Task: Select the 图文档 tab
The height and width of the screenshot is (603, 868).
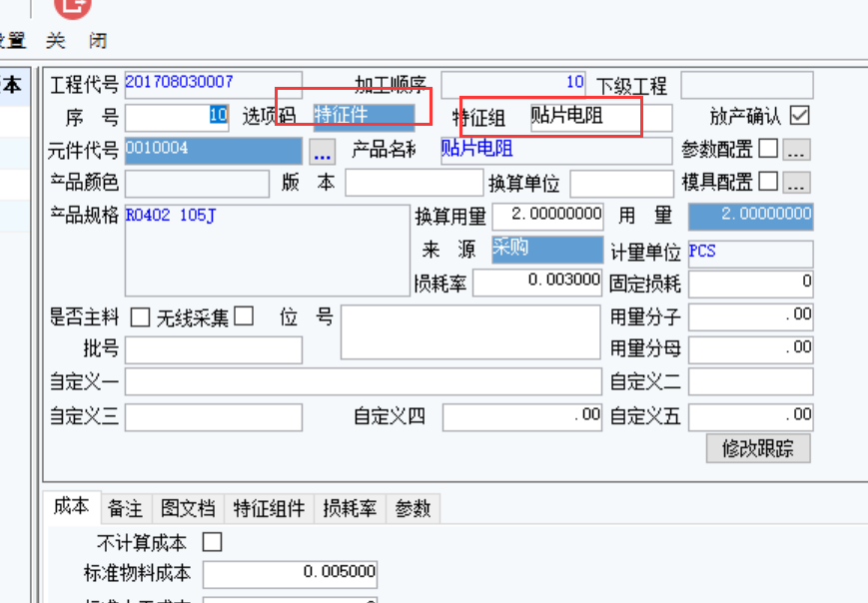Action: point(188,508)
